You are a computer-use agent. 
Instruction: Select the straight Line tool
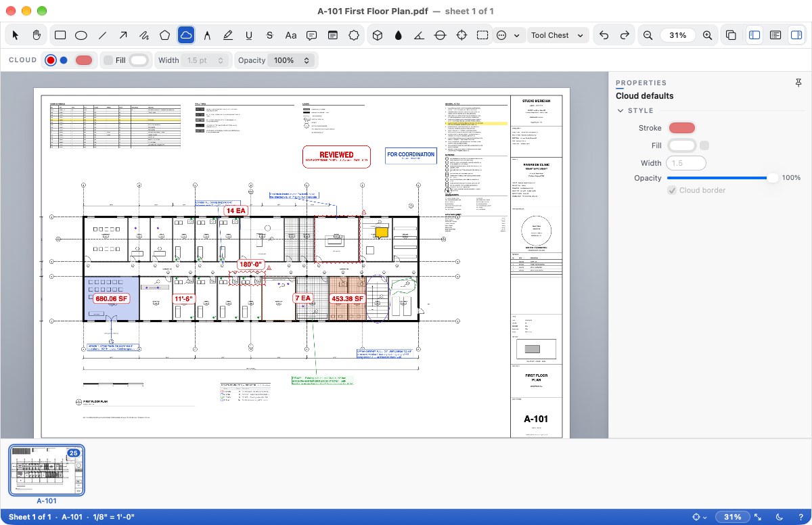click(x=102, y=35)
